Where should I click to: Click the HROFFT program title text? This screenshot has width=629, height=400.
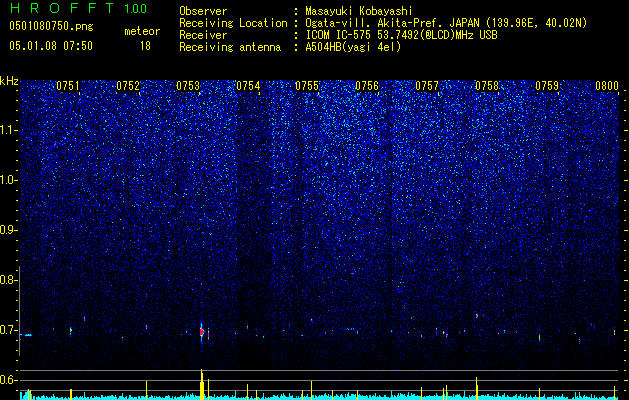point(62,8)
